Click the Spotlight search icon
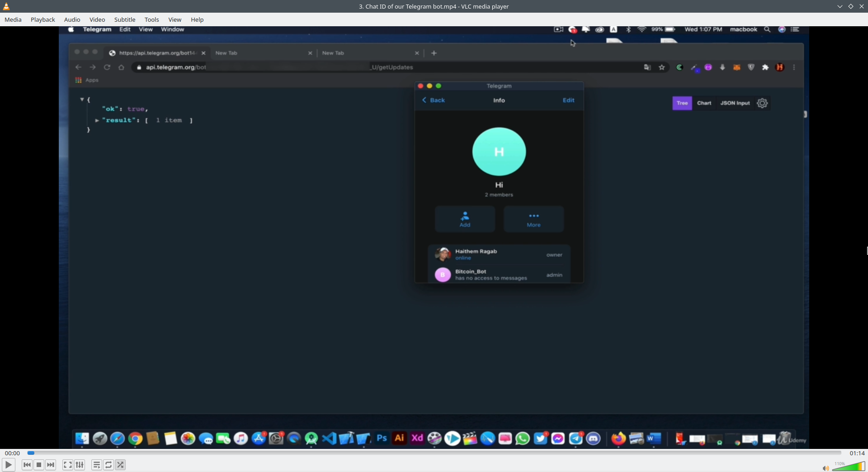The height and width of the screenshot is (472, 868). 767,29
